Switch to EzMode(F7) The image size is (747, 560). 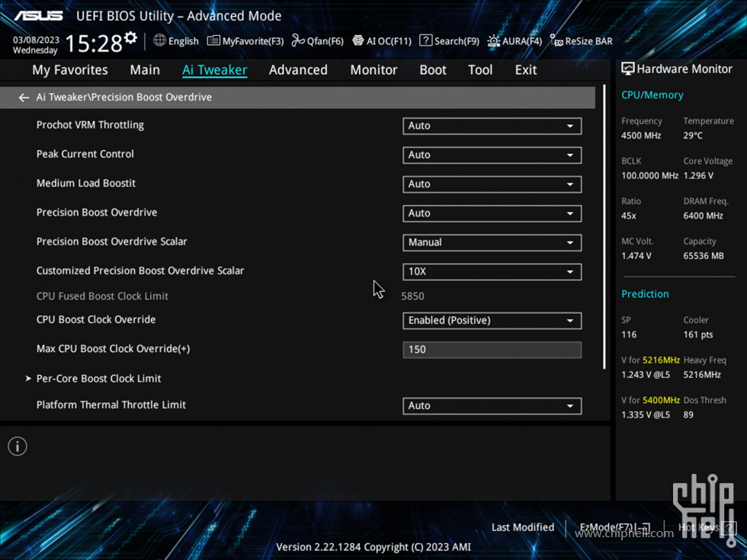click(614, 527)
